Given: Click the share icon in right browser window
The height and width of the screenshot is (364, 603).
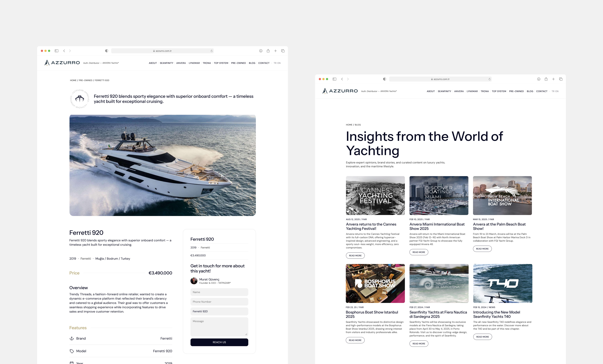Looking at the screenshot, I should coord(546,79).
